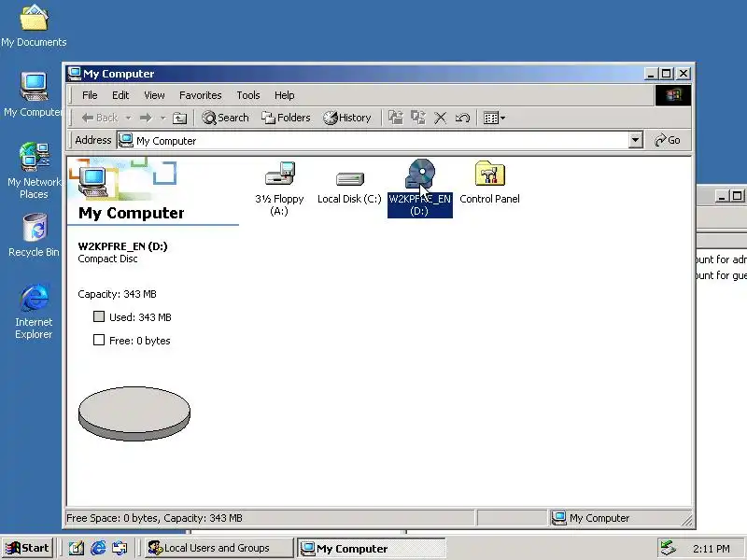
Task: Click the My Computer status bar zone
Action: coord(617,518)
